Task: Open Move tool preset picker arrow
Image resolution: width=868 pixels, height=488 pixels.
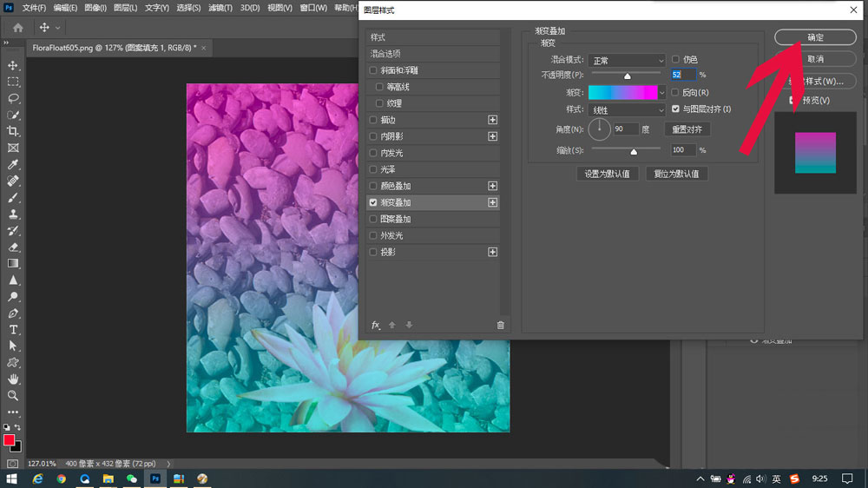Action: (x=57, y=28)
